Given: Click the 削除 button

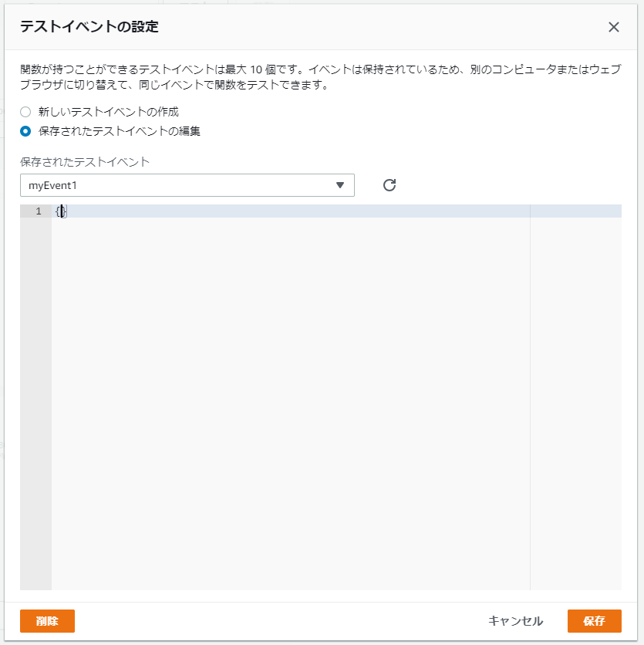Looking at the screenshot, I should click(47, 621).
